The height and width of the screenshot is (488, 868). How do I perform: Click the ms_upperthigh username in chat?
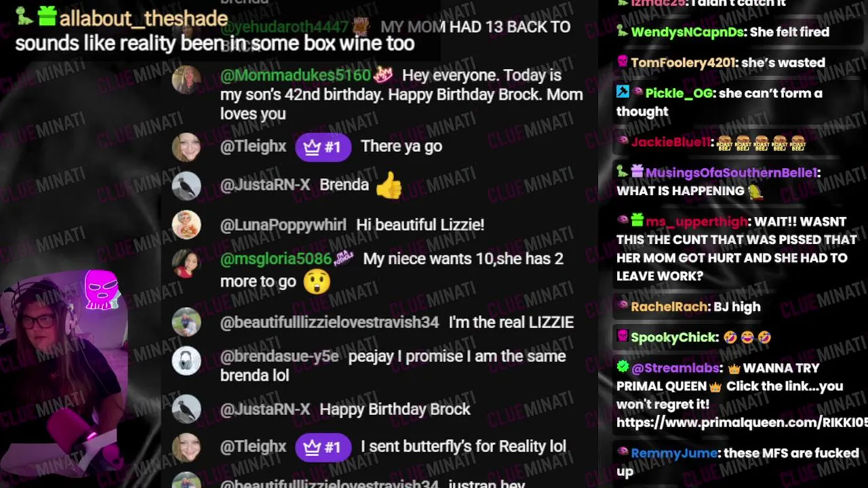[x=696, y=222]
